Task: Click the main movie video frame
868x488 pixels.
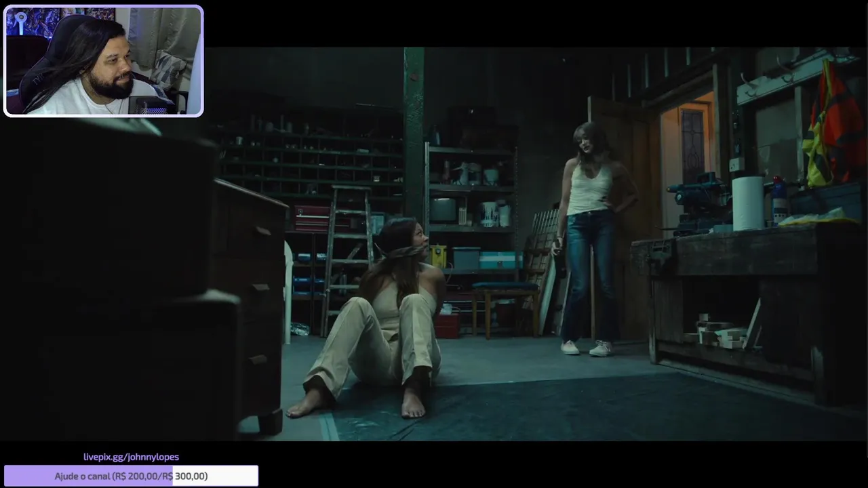Action: click(434, 244)
